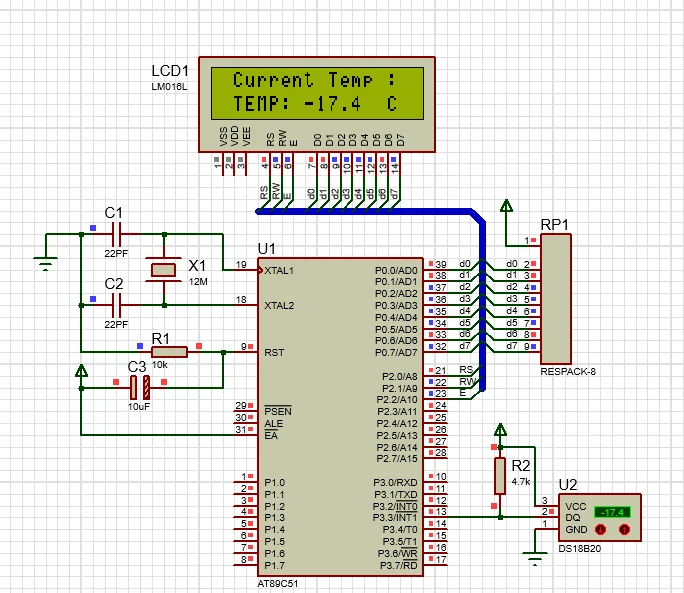684x593 pixels.
Task: Click the 'P3.0/RXD' pin label
Action: [x=395, y=482]
